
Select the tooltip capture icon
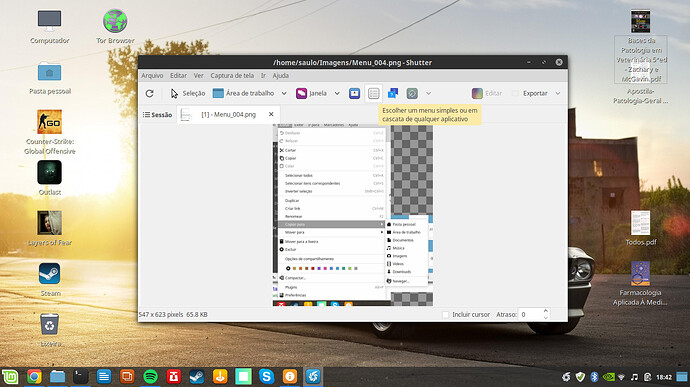pyautogui.click(x=393, y=93)
